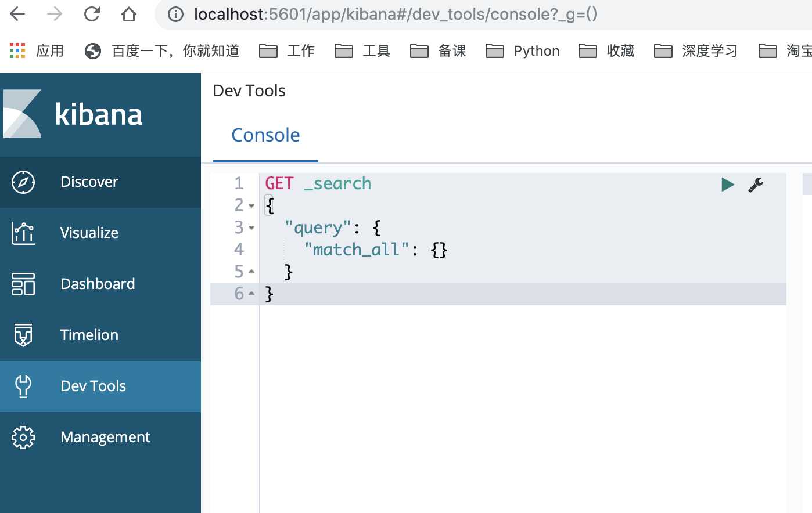Open the 工具 bookmarks folder
812x513 pixels.
pos(362,51)
